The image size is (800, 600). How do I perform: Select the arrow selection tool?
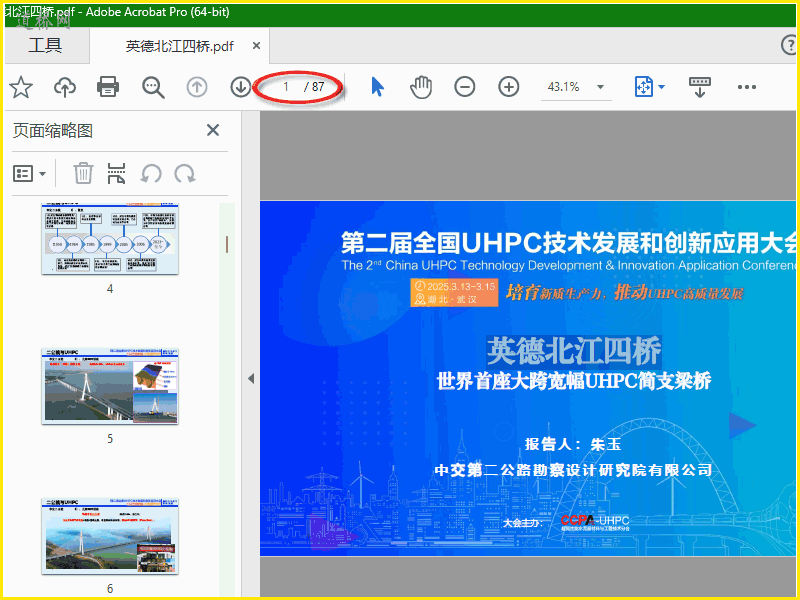pyautogui.click(x=378, y=87)
